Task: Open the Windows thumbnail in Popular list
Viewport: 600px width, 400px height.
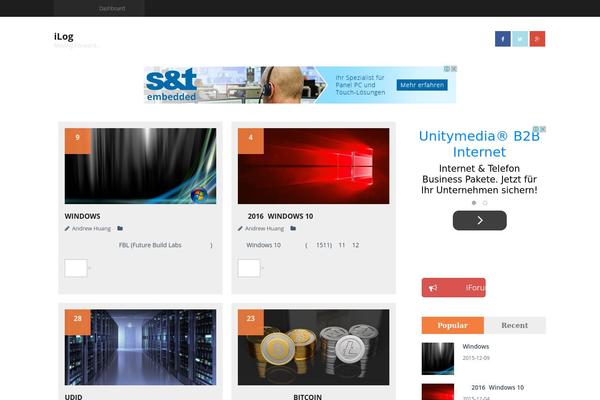Action: (x=438, y=358)
